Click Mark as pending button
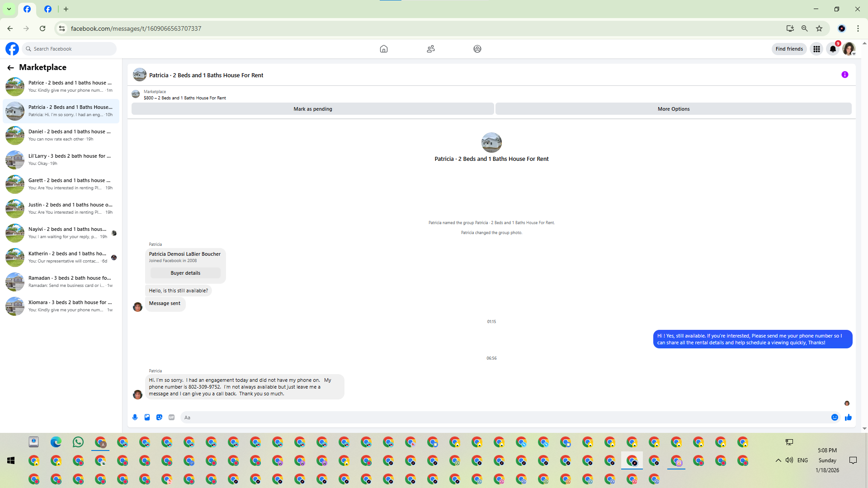This screenshot has height=488, width=868. pos(312,109)
